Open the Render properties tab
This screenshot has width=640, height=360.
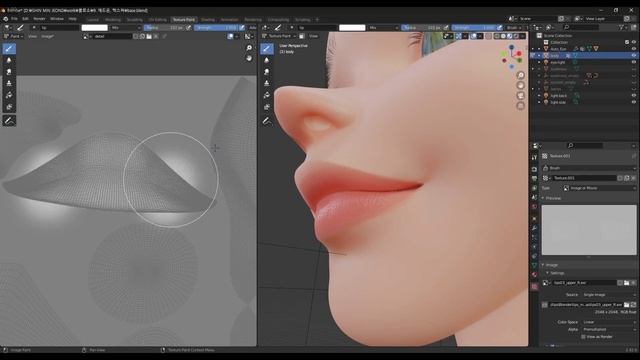point(534,169)
